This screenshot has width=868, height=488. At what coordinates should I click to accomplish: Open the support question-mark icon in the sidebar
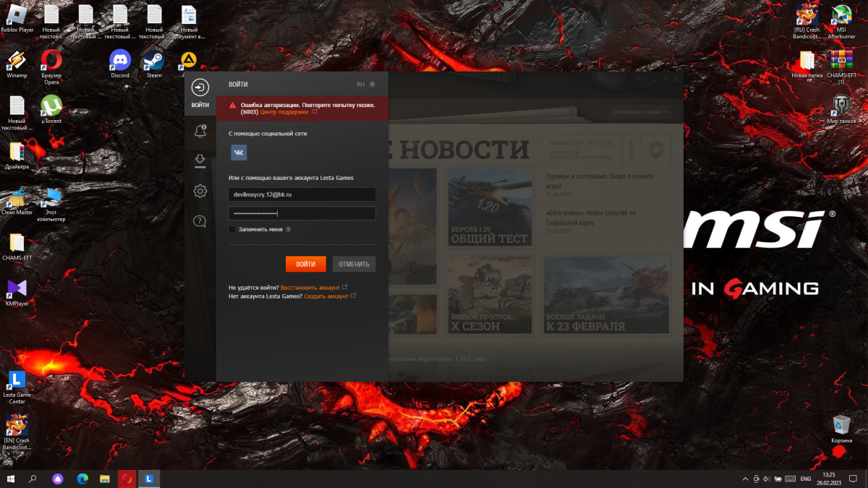click(200, 221)
